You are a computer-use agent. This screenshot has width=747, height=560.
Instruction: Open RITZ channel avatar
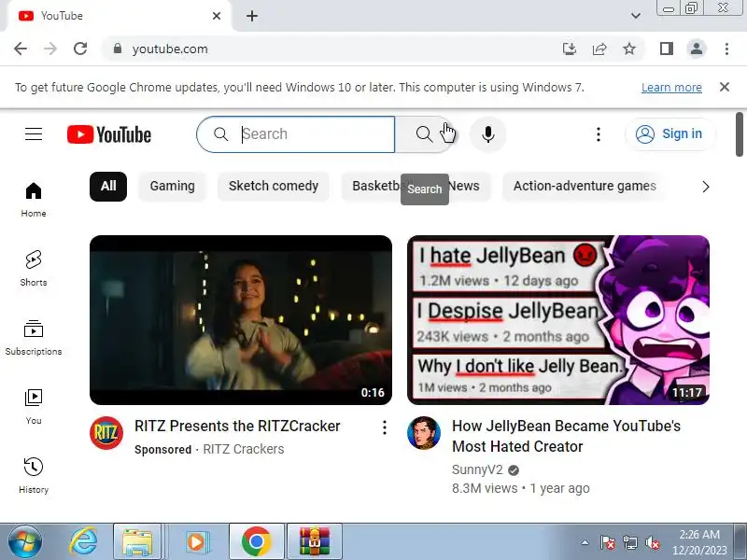[106, 433]
